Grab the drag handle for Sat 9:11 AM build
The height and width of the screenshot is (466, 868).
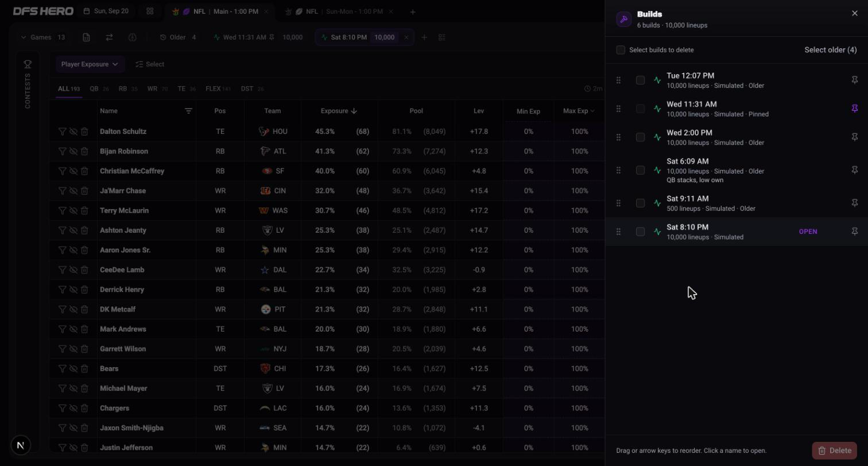tap(618, 203)
